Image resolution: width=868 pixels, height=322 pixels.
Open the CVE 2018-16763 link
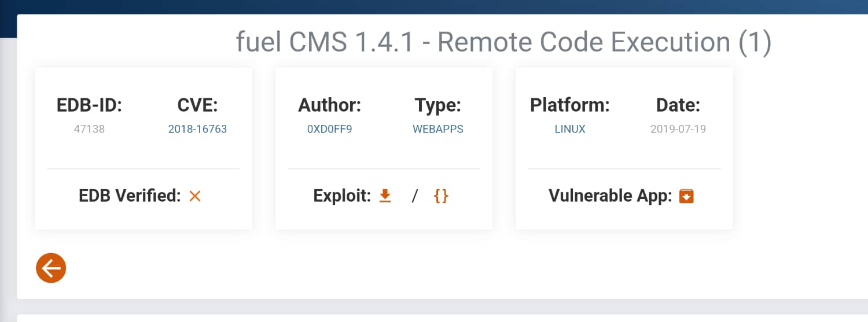197,129
